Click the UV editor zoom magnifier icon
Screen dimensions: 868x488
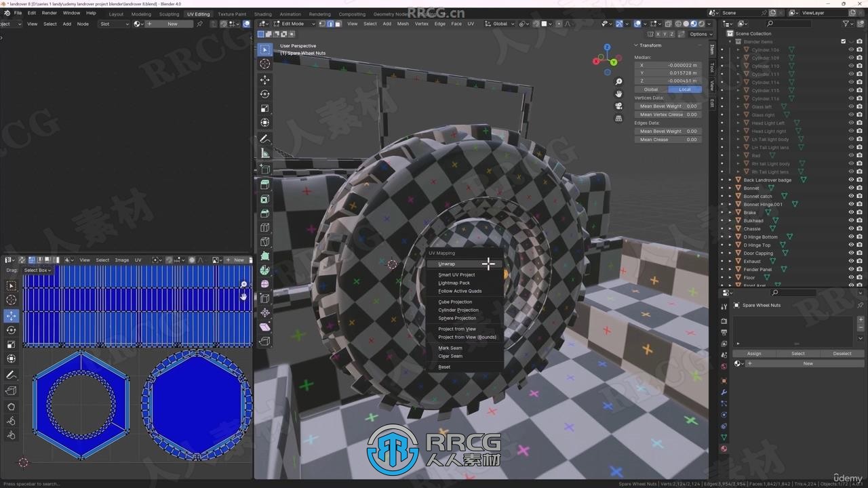click(x=243, y=285)
